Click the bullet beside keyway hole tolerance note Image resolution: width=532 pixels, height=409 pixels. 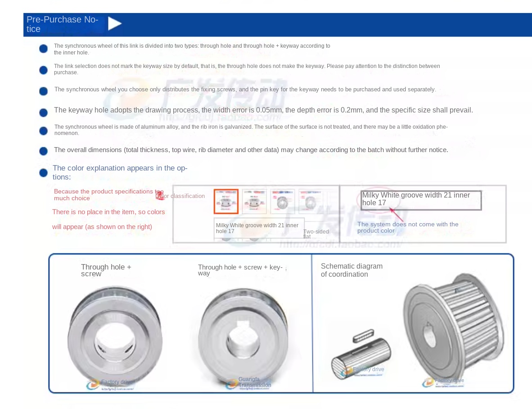click(43, 112)
